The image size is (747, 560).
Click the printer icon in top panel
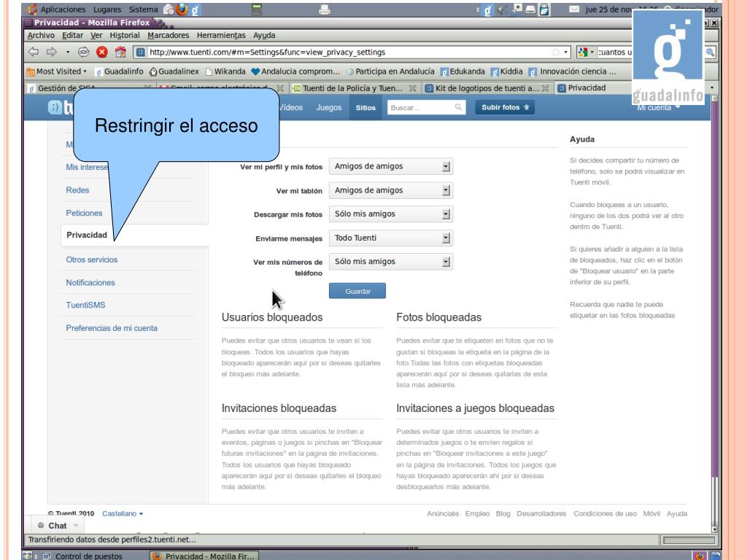pos(325,9)
